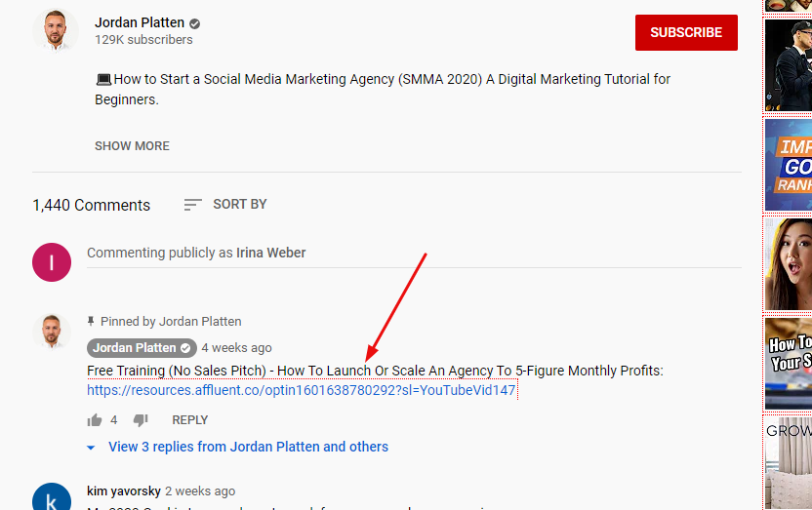Viewport: 812px width, 510px height.
Task: Expand View 3 replies from Jordan Platten
Action: [248, 447]
